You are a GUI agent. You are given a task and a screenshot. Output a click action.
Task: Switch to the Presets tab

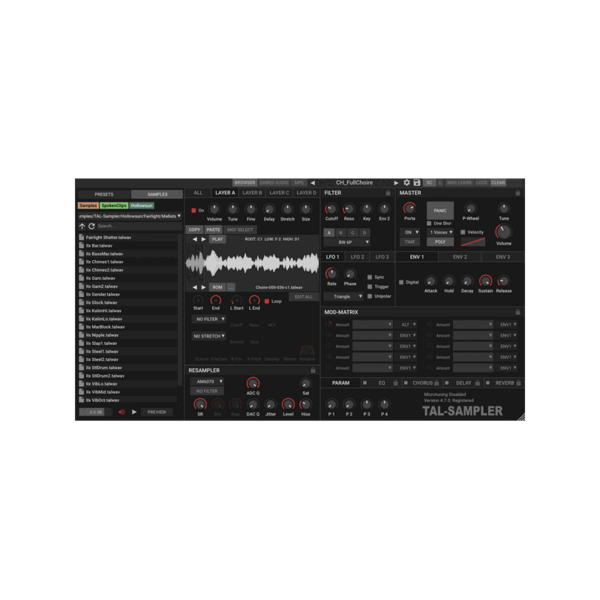pos(104,194)
